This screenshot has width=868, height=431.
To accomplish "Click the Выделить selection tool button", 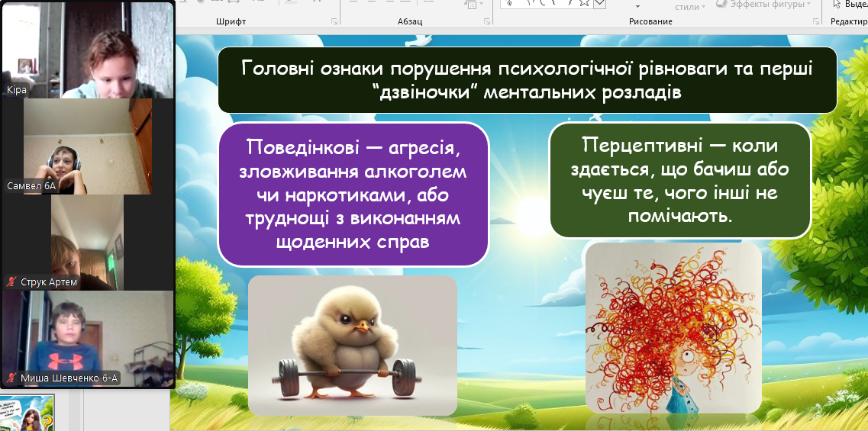I will [x=851, y=5].
